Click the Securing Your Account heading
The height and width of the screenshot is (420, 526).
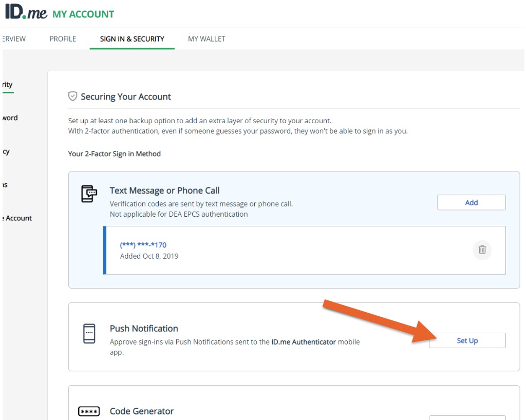point(126,97)
